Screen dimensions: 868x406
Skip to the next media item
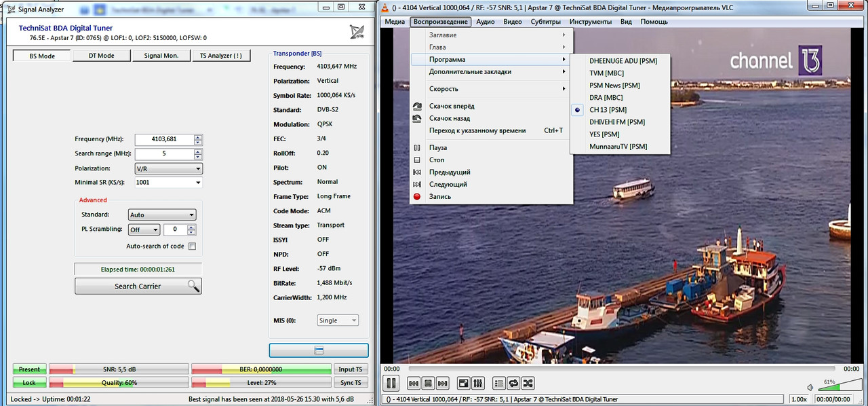tap(442, 384)
